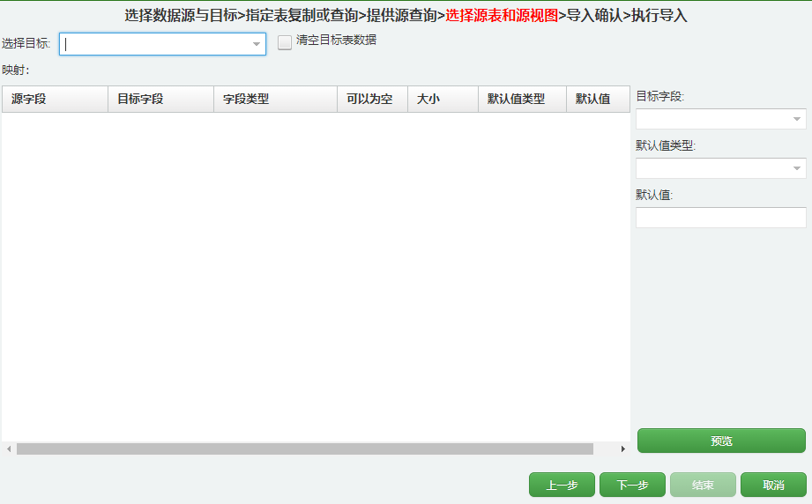Viewport: 812px width, 504px height.
Task: Click the 预览 button
Action: coord(721,441)
